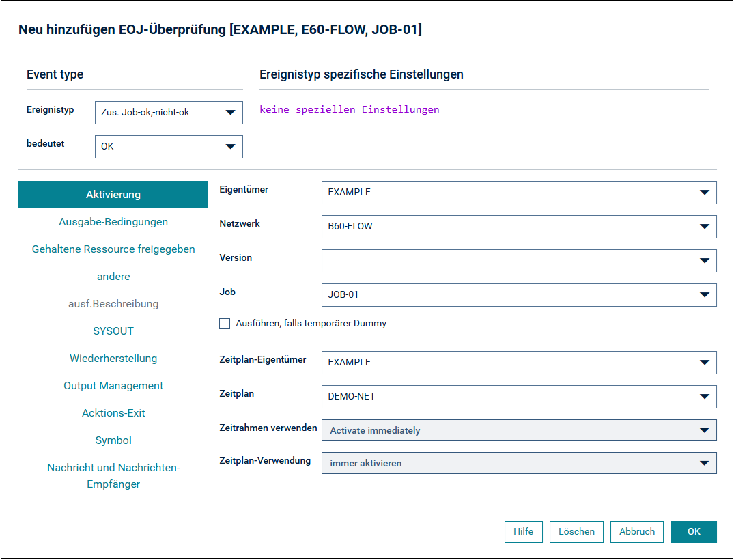Viewport: 734px width, 560px height.
Task: Open the Ereignistyp dropdown
Action: click(x=169, y=113)
